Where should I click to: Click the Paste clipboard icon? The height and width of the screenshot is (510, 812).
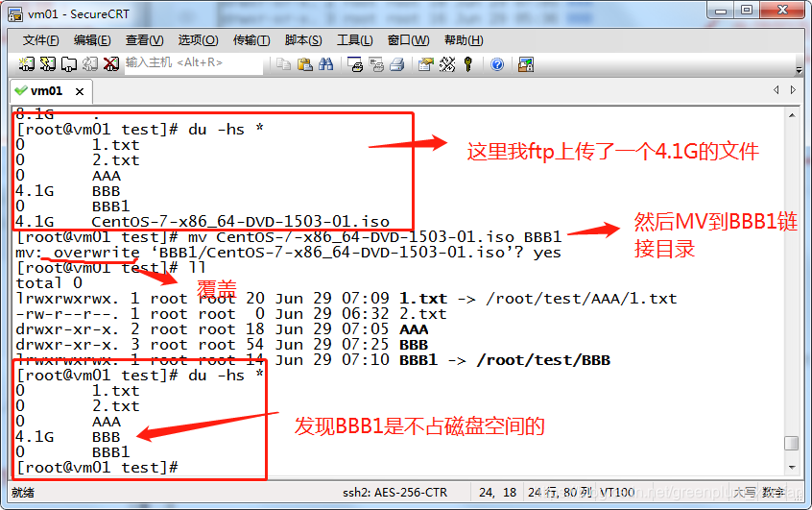(x=304, y=64)
